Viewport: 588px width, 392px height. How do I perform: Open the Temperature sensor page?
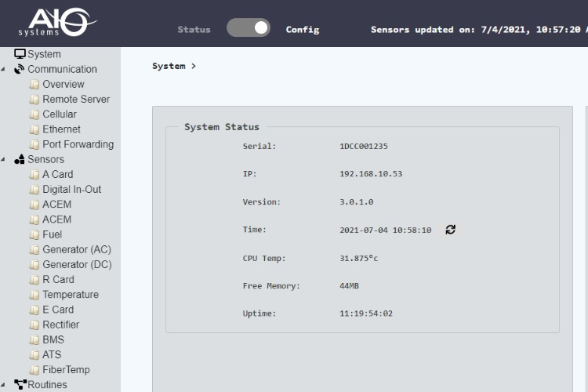[x=71, y=295]
